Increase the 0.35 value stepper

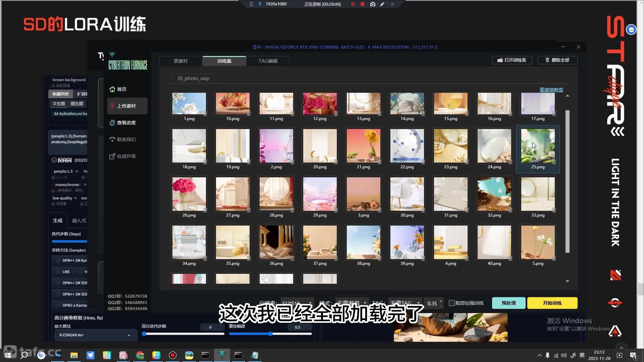click(441, 301)
